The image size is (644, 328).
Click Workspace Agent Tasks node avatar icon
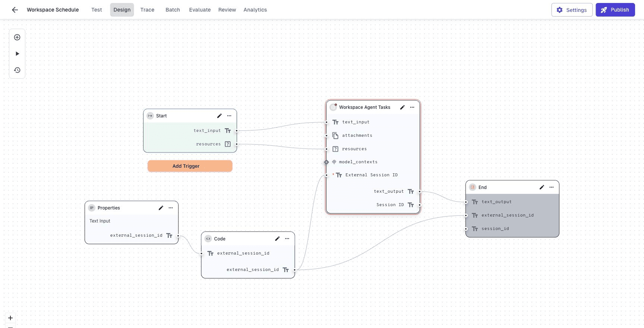click(333, 107)
